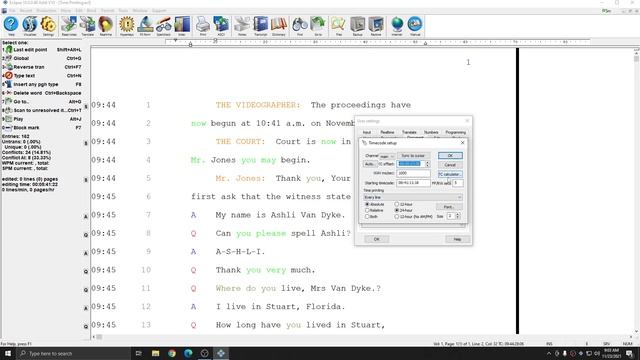Choose Type text in the side list
The image size is (640, 360).
pos(42,76)
